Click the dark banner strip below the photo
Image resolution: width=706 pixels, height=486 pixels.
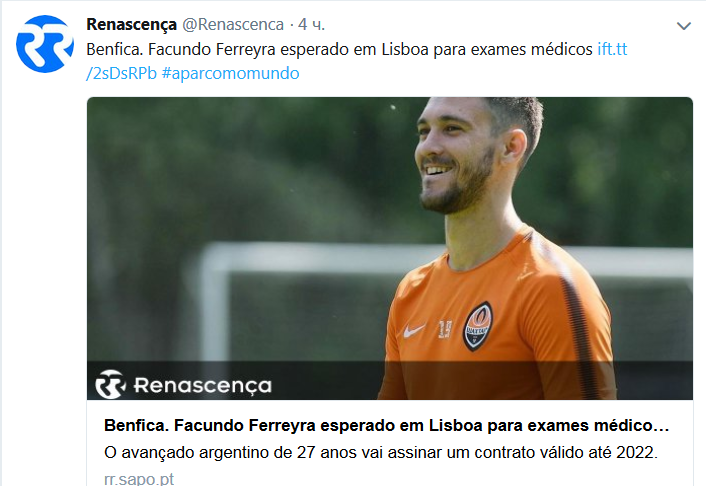(x=389, y=380)
